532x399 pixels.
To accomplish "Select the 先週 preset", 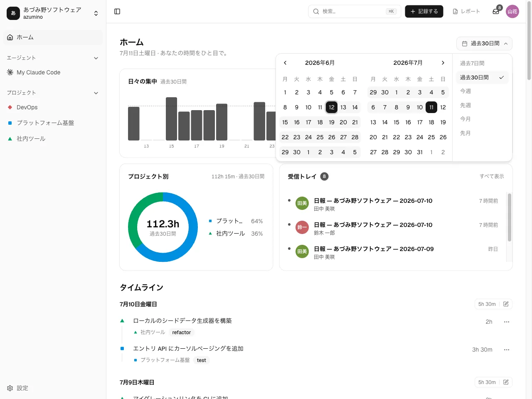I will [x=482, y=105].
